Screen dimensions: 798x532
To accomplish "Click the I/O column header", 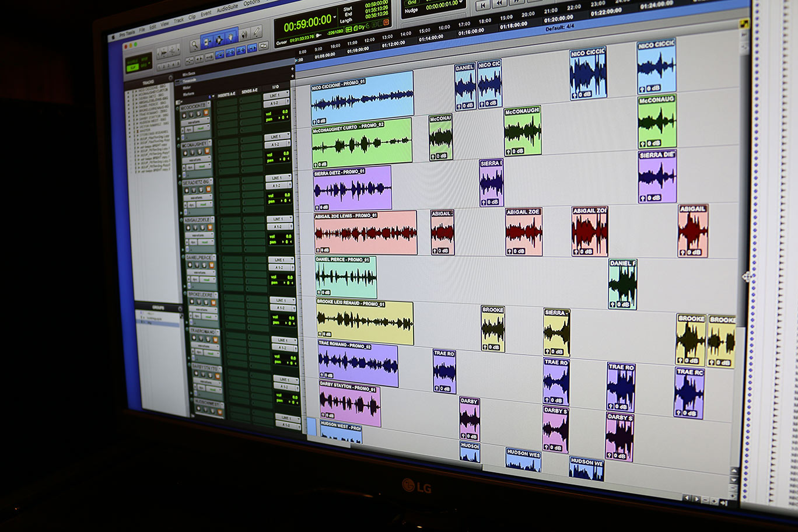I will pyautogui.click(x=275, y=86).
